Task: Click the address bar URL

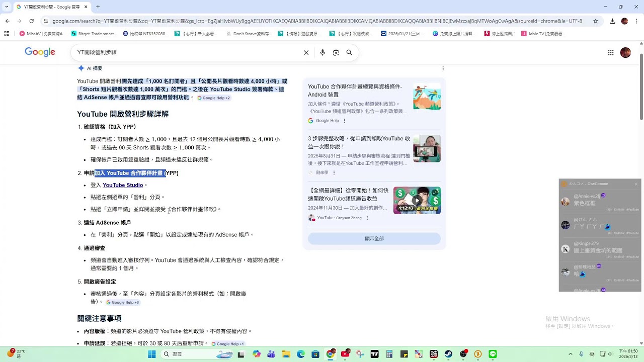Action: pyautogui.click(x=317, y=21)
